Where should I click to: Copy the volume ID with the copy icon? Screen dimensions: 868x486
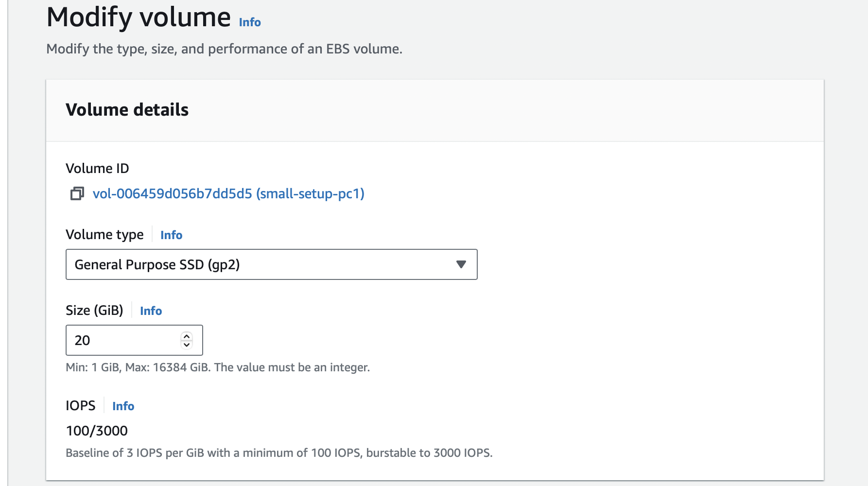pyautogui.click(x=77, y=194)
